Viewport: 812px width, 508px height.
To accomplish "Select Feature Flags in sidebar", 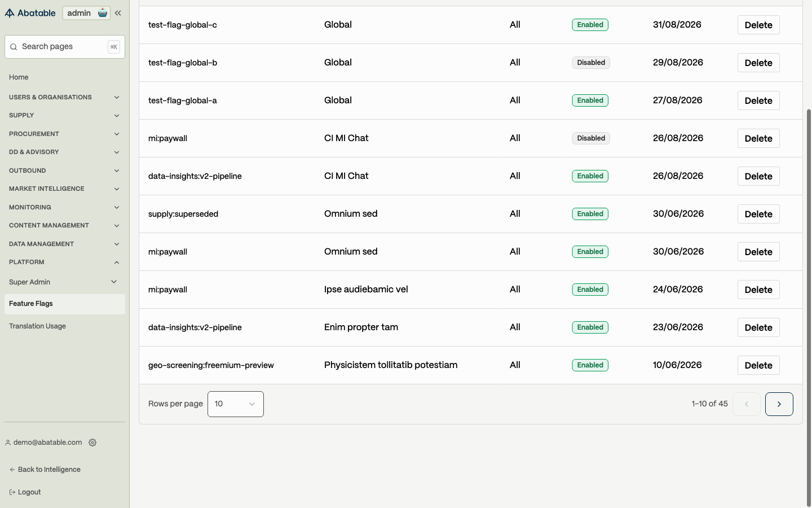I will tap(65, 304).
